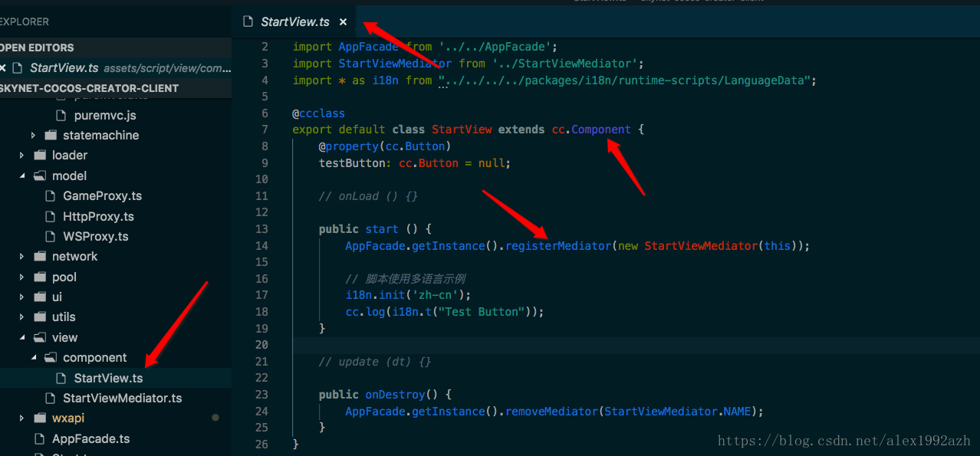Click the puremvc.js file icon

click(61, 116)
